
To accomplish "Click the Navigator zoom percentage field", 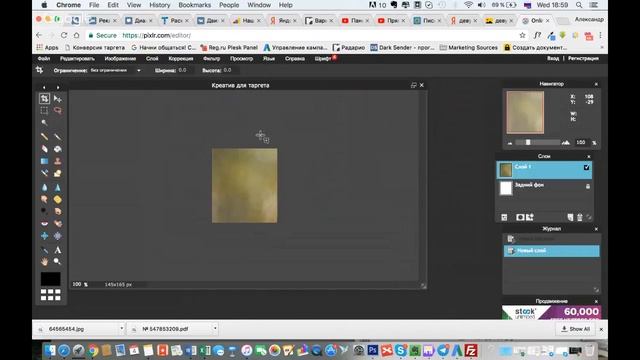I will click(581, 142).
